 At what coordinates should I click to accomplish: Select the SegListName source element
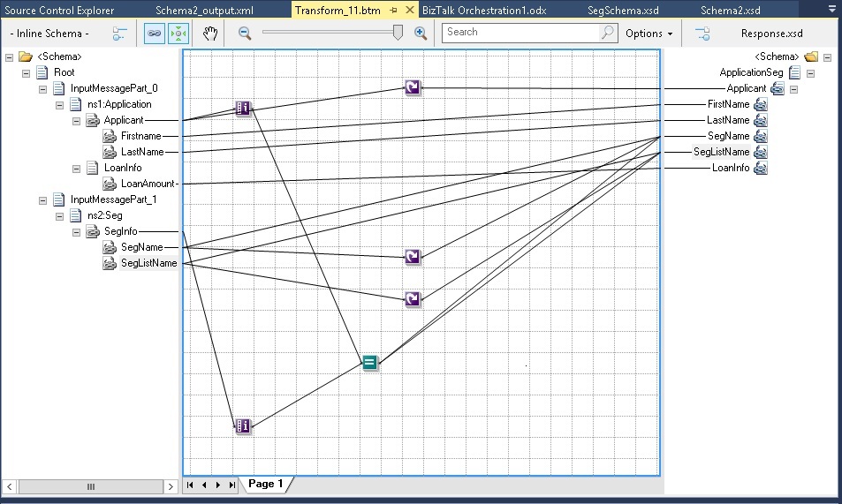tap(148, 263)
